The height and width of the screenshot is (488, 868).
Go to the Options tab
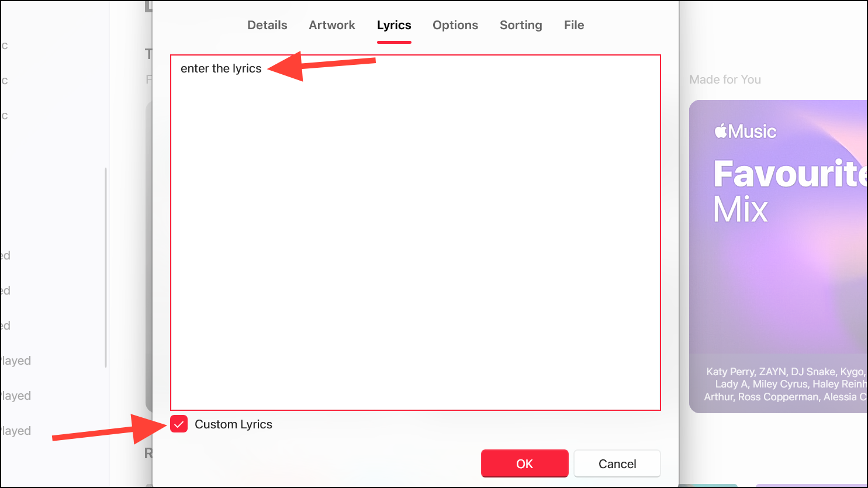click(455, 25)
